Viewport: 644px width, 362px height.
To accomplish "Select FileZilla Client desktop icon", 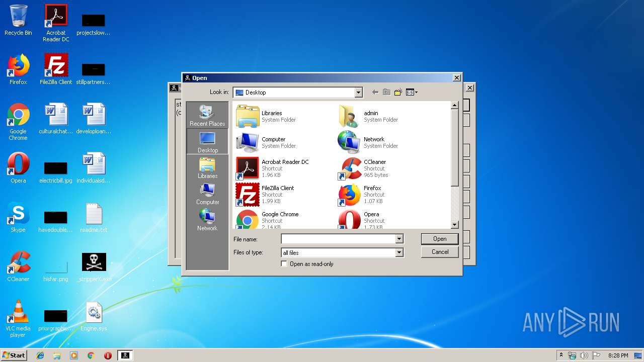I will coord(56,69).
